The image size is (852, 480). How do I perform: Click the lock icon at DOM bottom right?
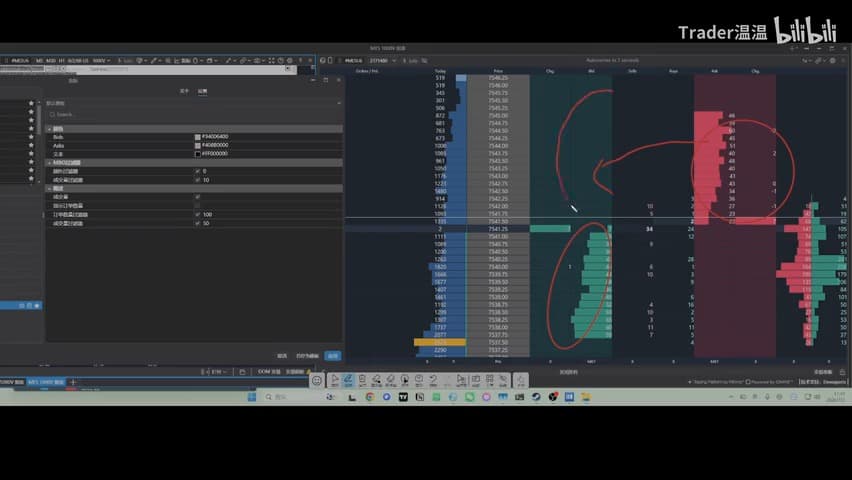pyautogui.click(x=842, y=372)
